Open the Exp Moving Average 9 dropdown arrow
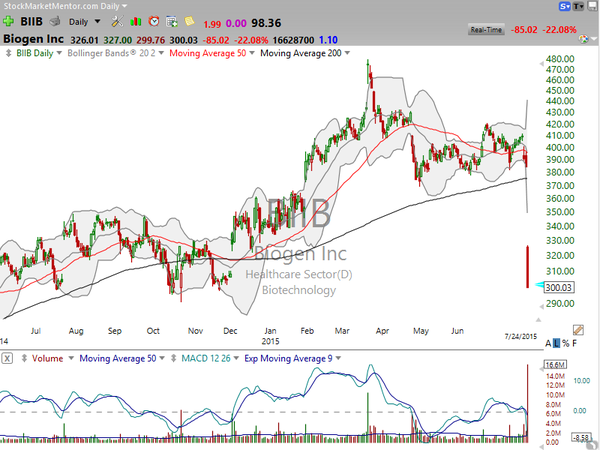This screenshot has height=450, width=600. point(338,359)
